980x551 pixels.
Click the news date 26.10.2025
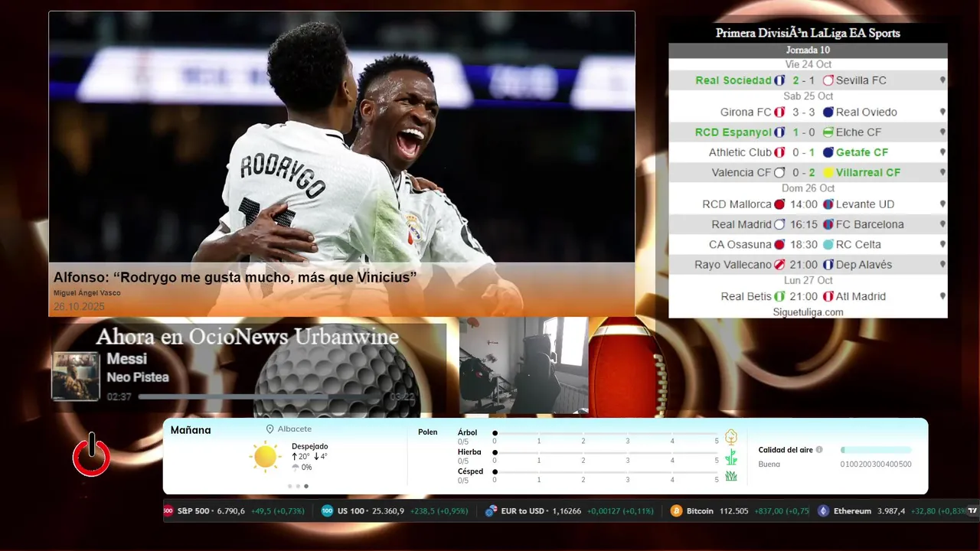79,307
